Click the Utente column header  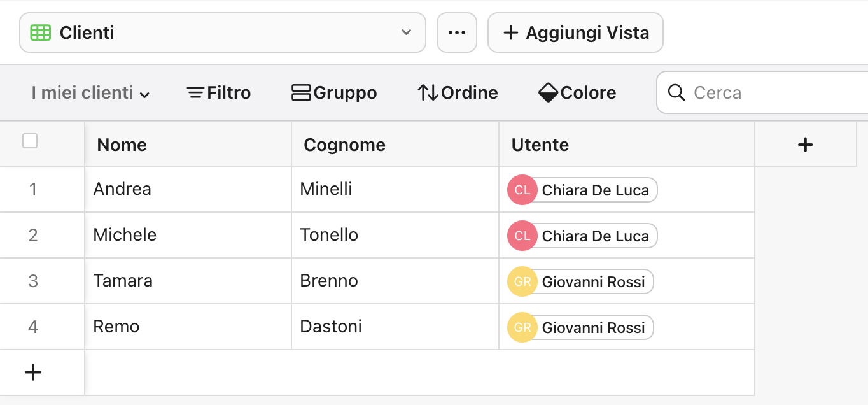point(540,145)
